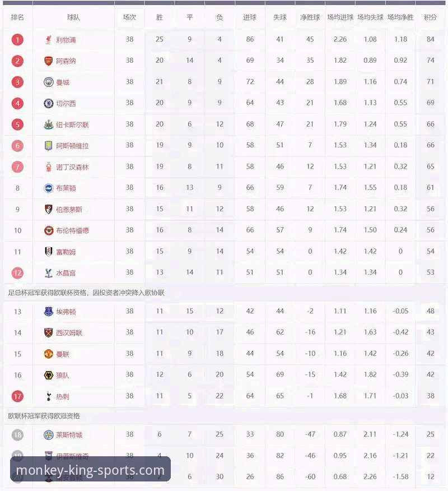The width and height of the screenshot is (448, 491).
Task: Click the Manchester United crest icon
Action: pyautogui.click(x=49, y=354)
